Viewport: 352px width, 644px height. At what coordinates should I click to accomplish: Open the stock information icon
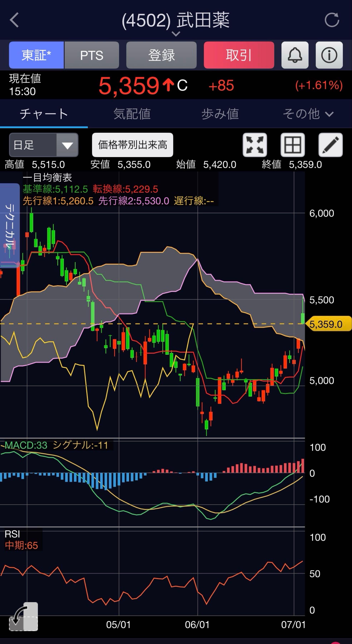click(x=329, y=55)
